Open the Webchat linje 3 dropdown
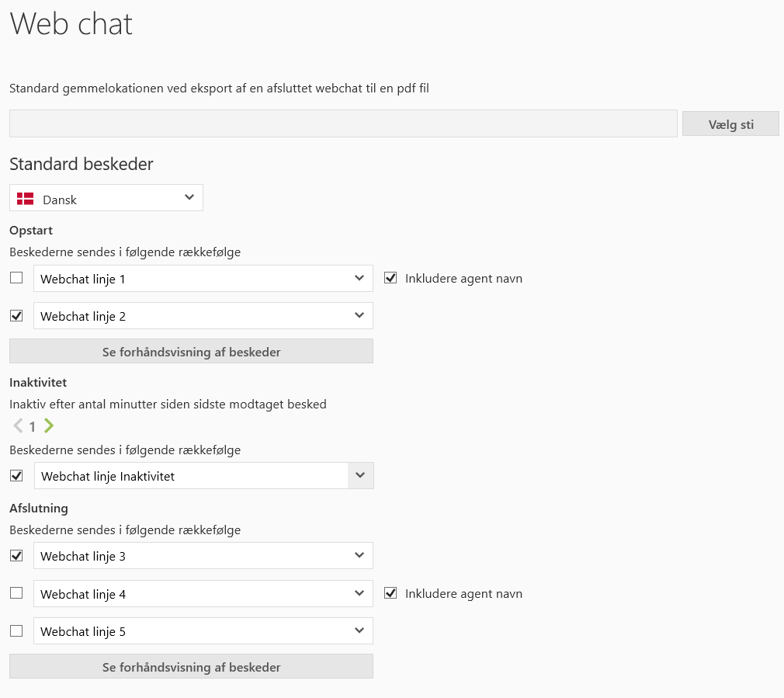 point(359,555)
